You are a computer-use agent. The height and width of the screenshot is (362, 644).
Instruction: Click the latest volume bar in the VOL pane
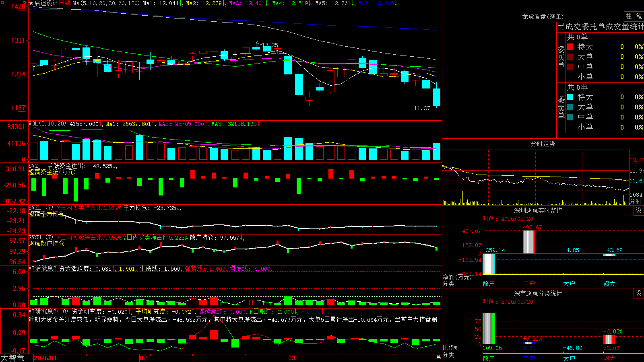click(436, 152)
